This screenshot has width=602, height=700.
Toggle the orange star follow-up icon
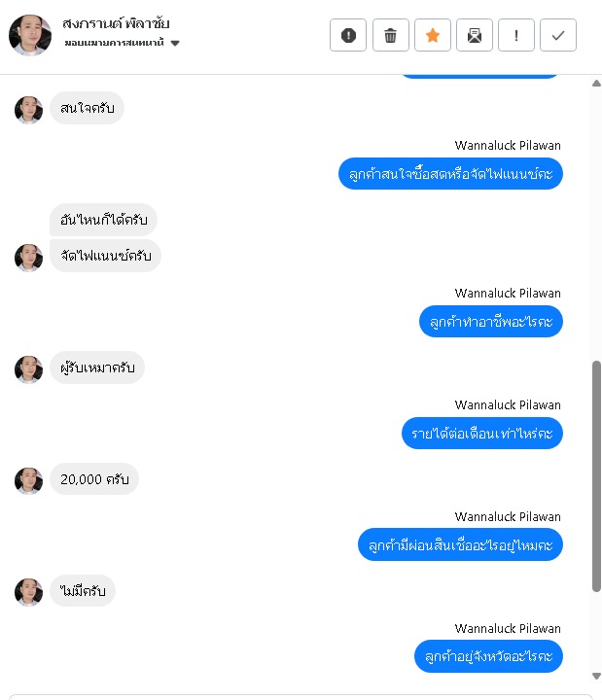pos(433,35)
